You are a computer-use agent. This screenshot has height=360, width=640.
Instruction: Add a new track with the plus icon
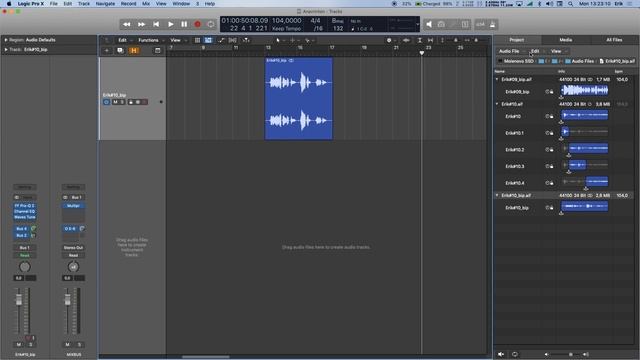(107, 51)
